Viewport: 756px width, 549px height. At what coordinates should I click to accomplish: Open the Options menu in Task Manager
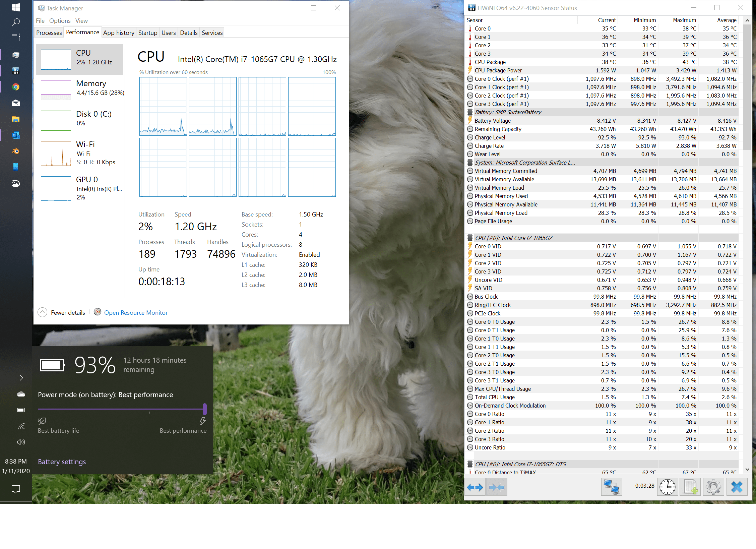(x=60, y=21)
